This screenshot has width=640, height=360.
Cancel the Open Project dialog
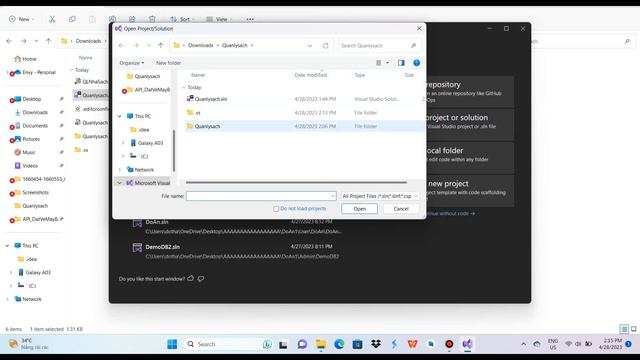[x=401, y=209]
